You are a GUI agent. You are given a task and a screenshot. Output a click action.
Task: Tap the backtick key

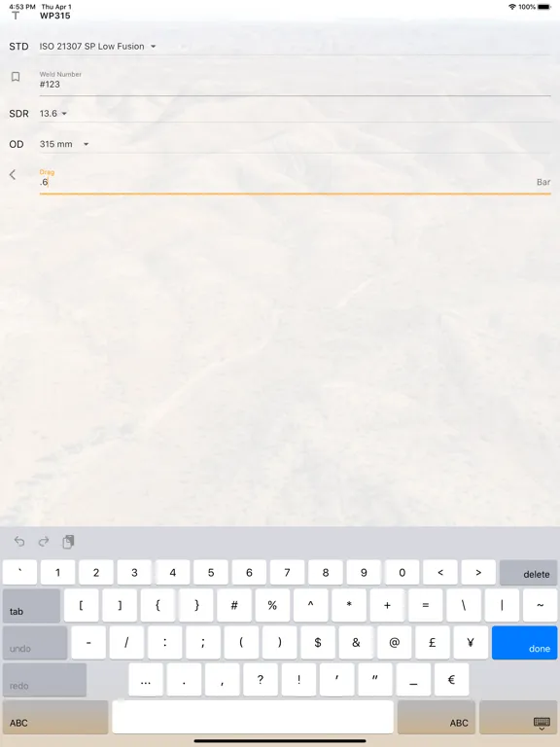pyautogui.click(x=19, y=572)
